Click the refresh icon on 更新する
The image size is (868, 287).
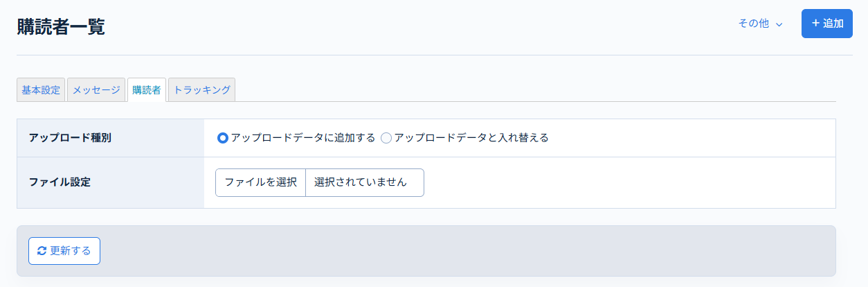tap(42, 251)
